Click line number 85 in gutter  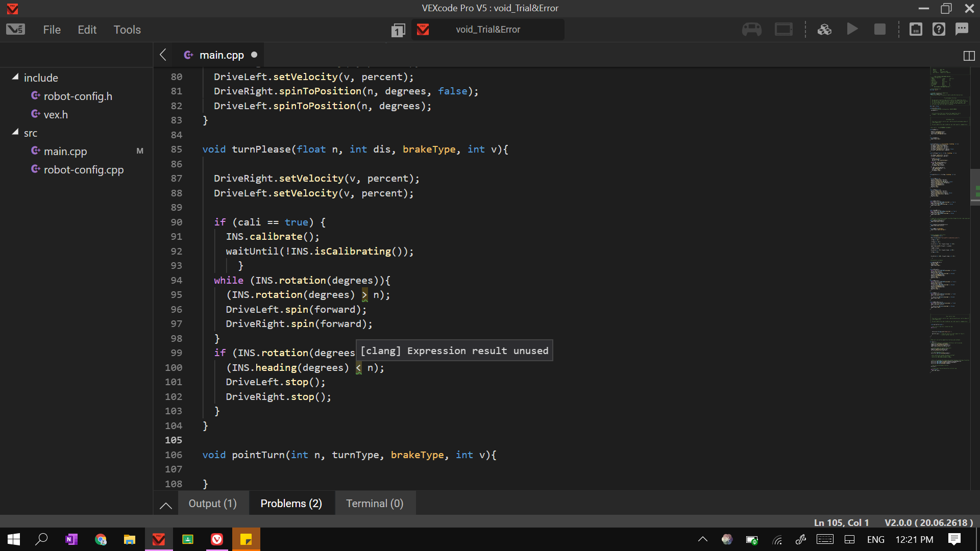click(x=176, y=149)
